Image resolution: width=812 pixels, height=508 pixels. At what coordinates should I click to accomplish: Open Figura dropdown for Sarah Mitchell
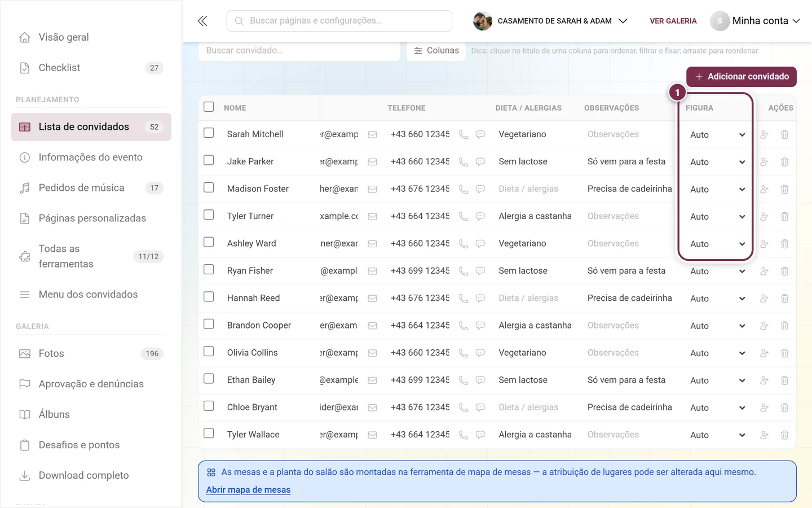click(717, 135)
